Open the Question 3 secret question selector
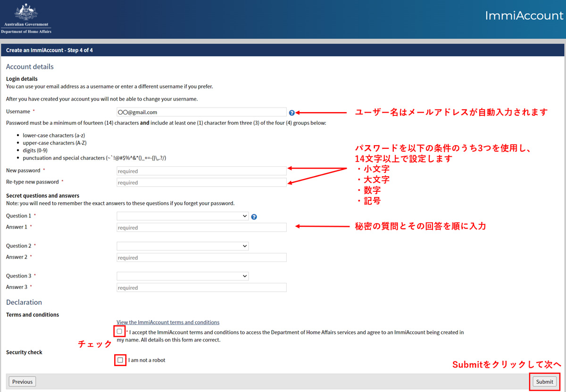566x392 pixels. [x=183, y=276]
